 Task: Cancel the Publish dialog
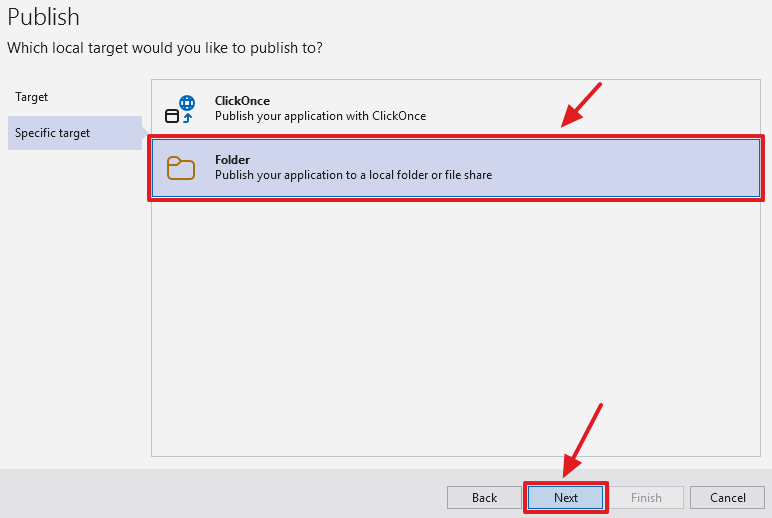(x=728, y=497)
